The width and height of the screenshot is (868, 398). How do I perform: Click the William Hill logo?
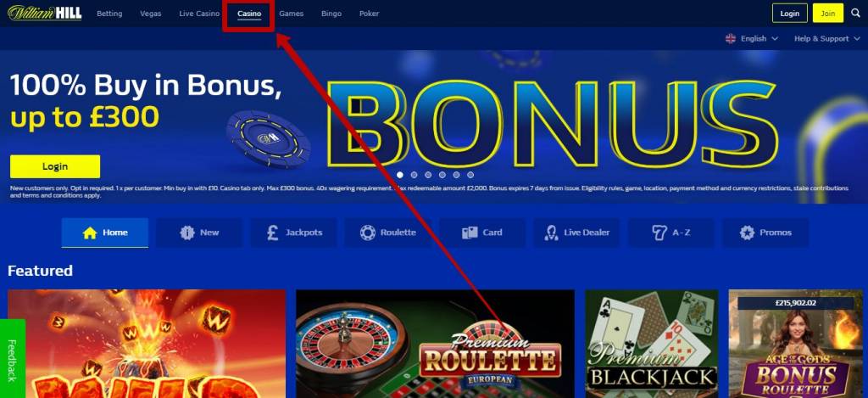click(45, 14)
